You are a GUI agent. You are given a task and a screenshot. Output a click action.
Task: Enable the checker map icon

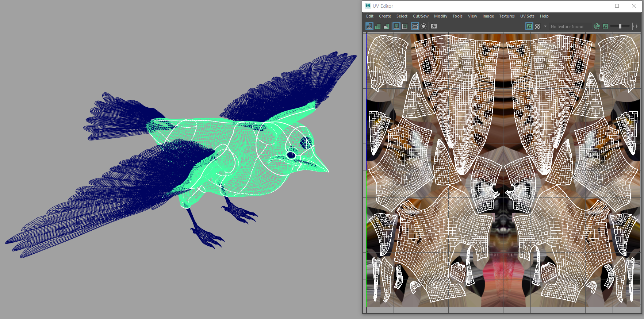[538, 26]
